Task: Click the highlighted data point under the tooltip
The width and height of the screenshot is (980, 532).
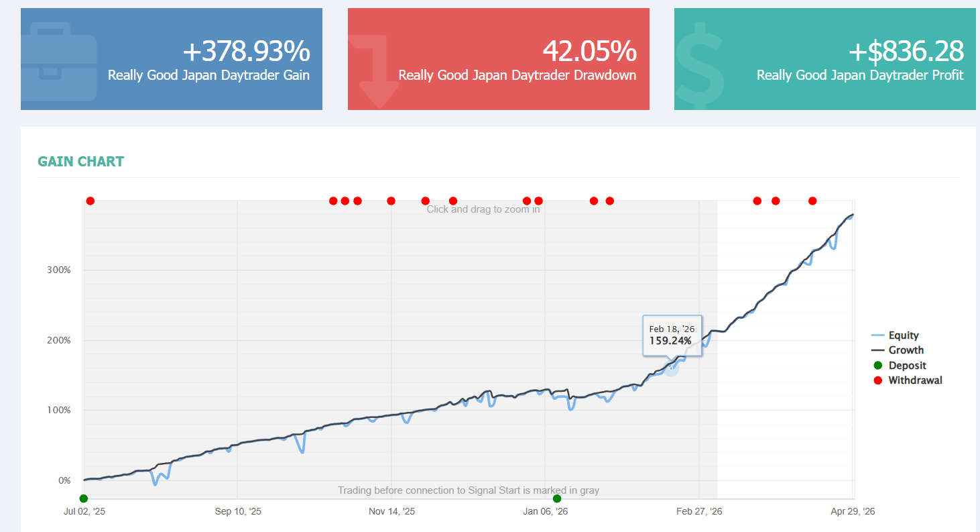Action: (x=670, y=368)
